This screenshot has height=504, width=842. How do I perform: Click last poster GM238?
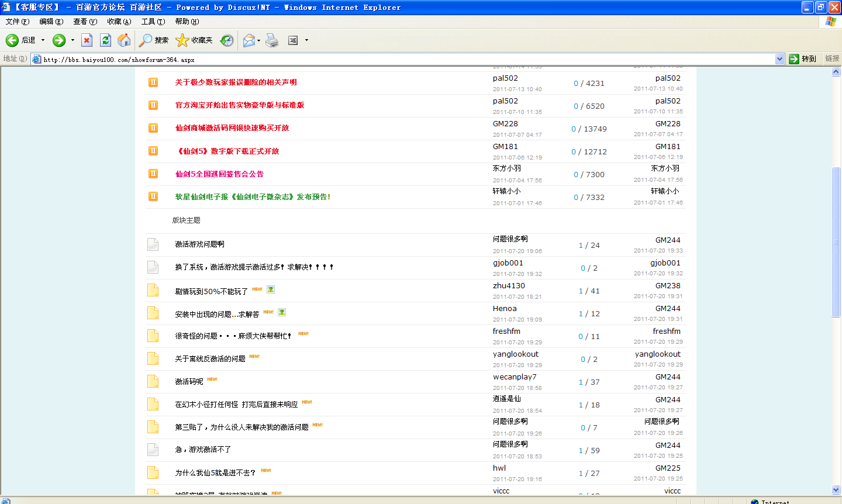pos(668,286)
